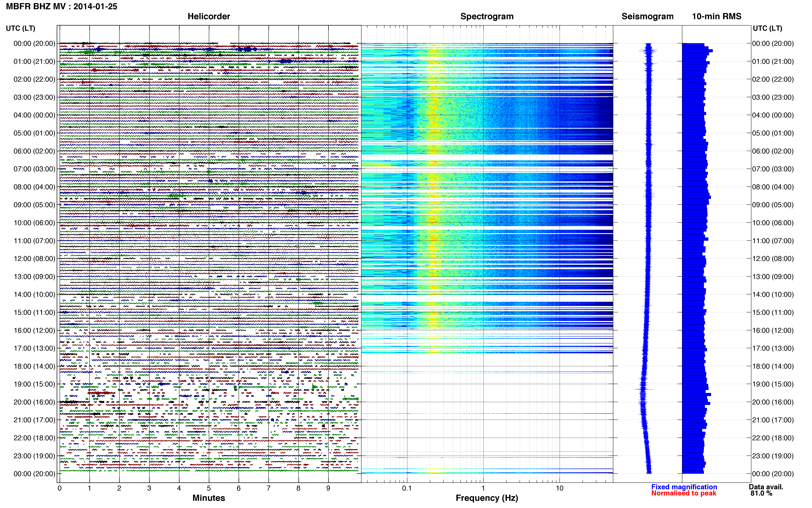812x508 pixels.
Task: Click right-axis time label '22:00 (18:00)'
Action: click(773, 438)
